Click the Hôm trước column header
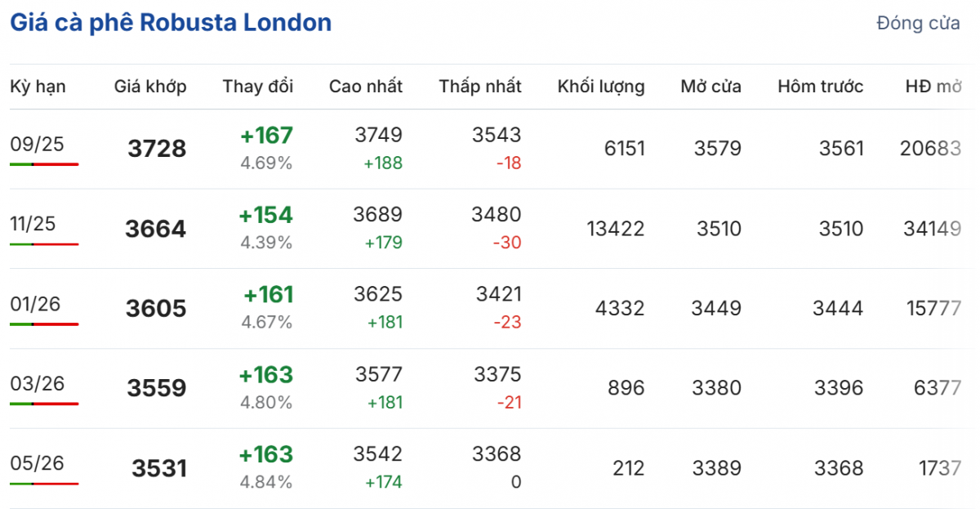 tap(820, 87)
